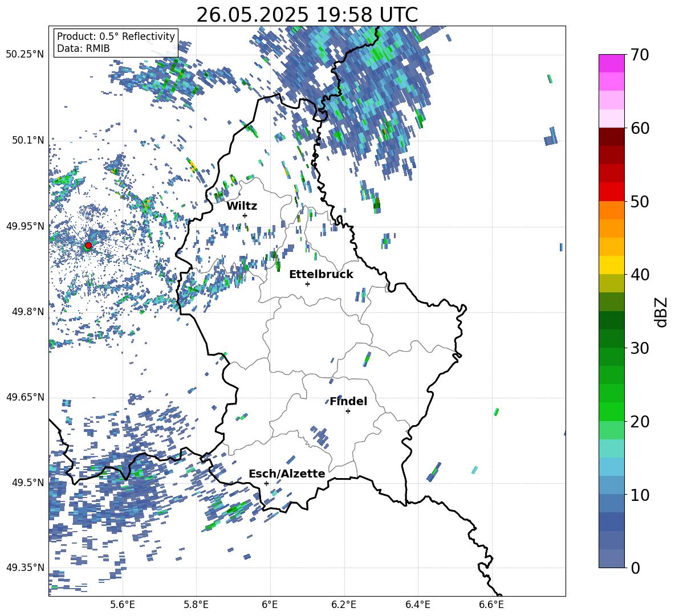Click the 60 tick label on colorbar

pos(640,128)
